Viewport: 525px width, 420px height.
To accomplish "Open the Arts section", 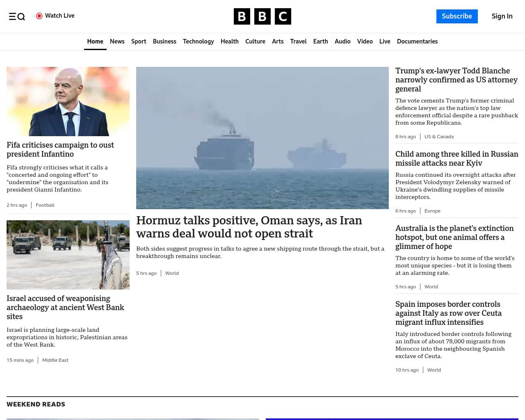I will 278,41.
